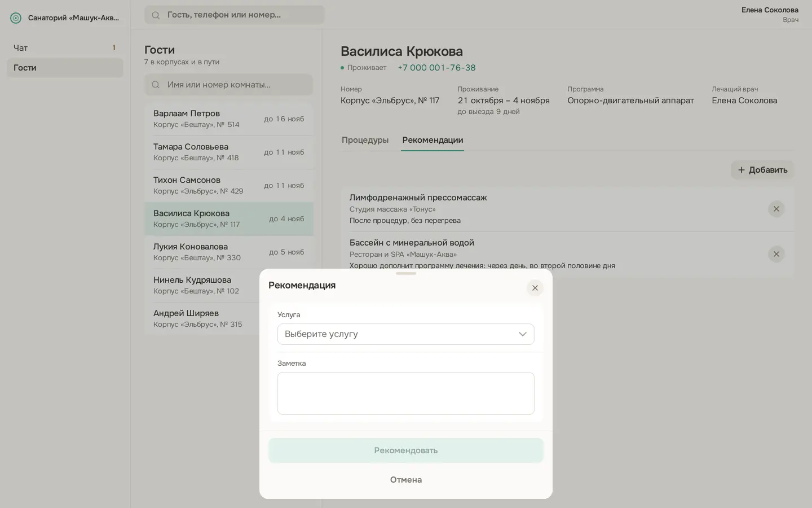Click the Гости list heading
The image size is (812, 508).
pyautogui.click(x=160, y=50)
